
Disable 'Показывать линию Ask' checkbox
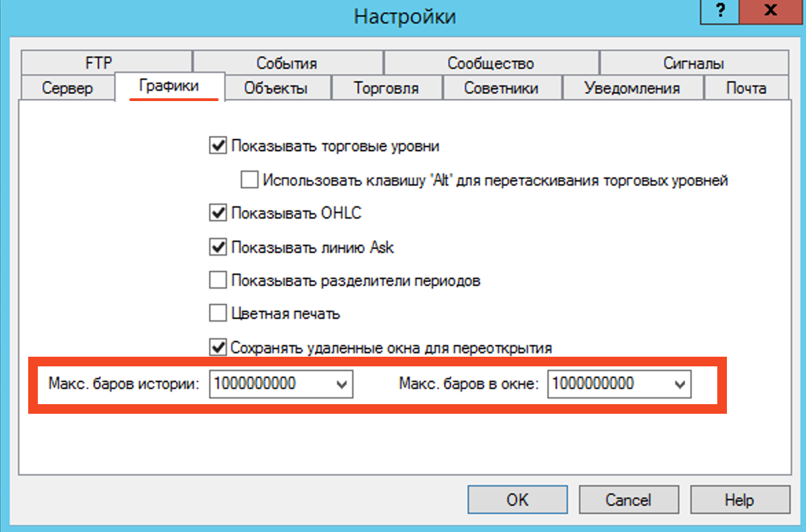218,247
